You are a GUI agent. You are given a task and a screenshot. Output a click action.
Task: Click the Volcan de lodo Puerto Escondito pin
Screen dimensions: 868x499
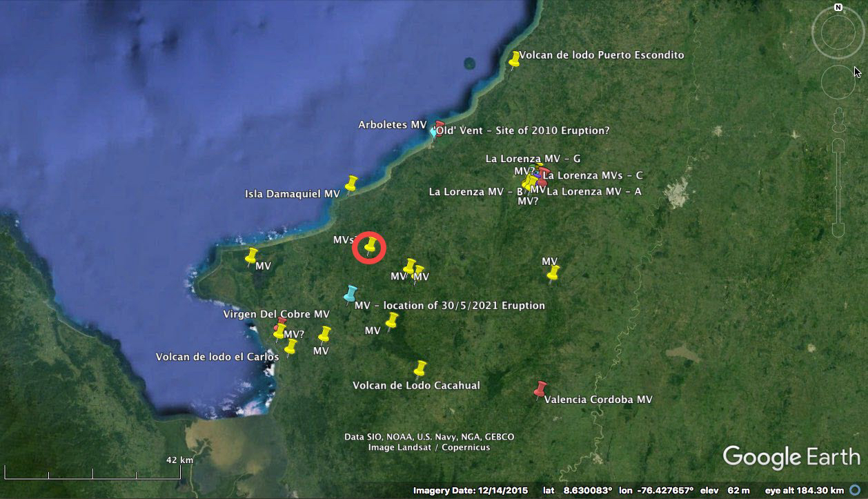[514, 59]
